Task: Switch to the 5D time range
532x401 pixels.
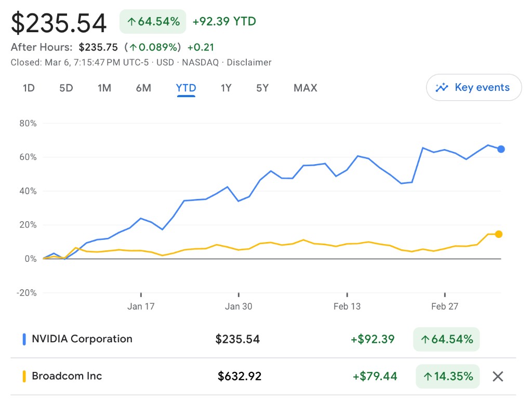Action: (x=66, y=88)
